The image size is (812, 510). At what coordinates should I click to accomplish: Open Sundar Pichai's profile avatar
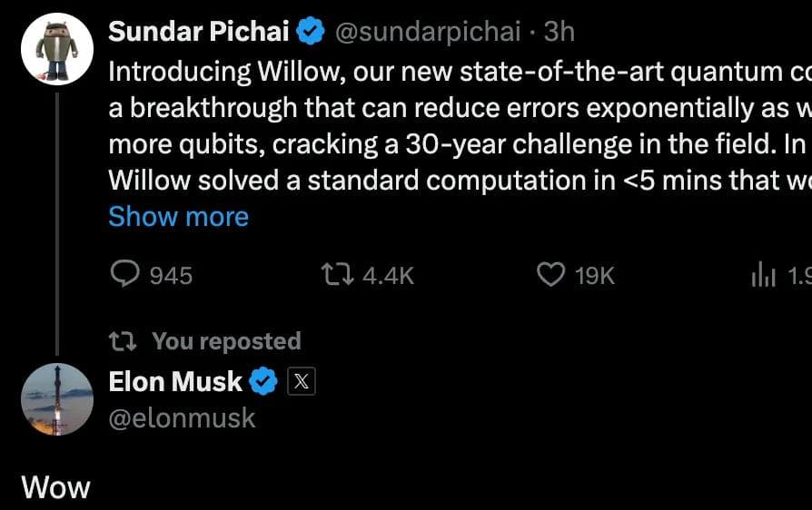[57, 51]
